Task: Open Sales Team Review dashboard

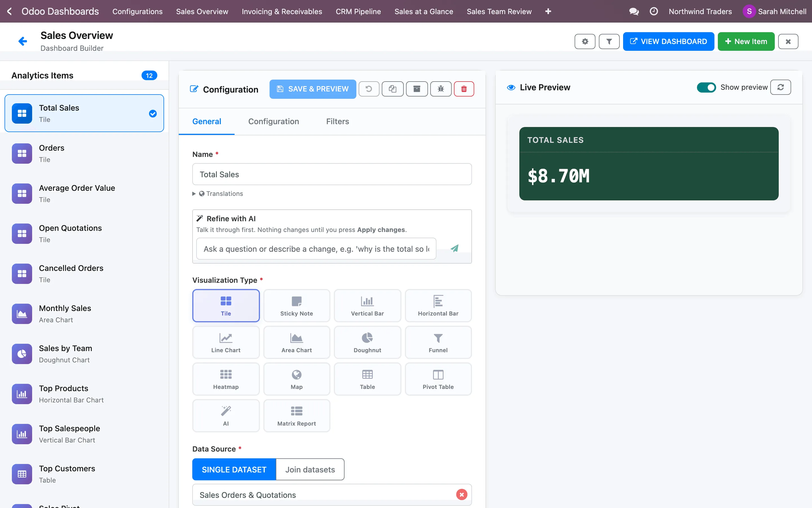Action: [499, 11]
